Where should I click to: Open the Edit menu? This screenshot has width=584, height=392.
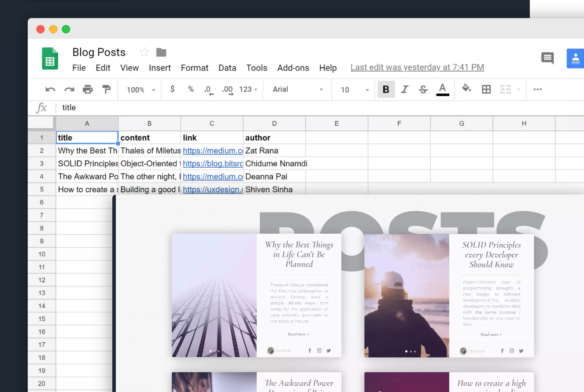coord(103,68)
